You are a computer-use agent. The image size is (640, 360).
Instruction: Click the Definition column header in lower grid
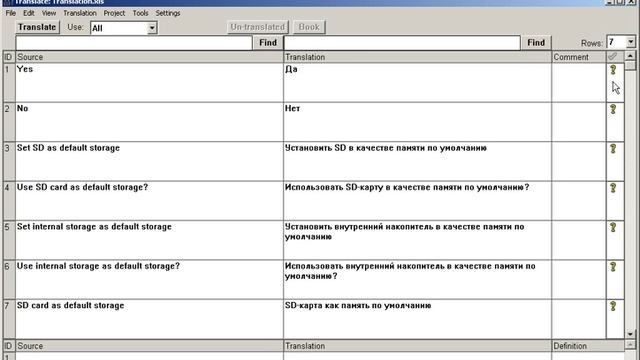tap(588, 346)
